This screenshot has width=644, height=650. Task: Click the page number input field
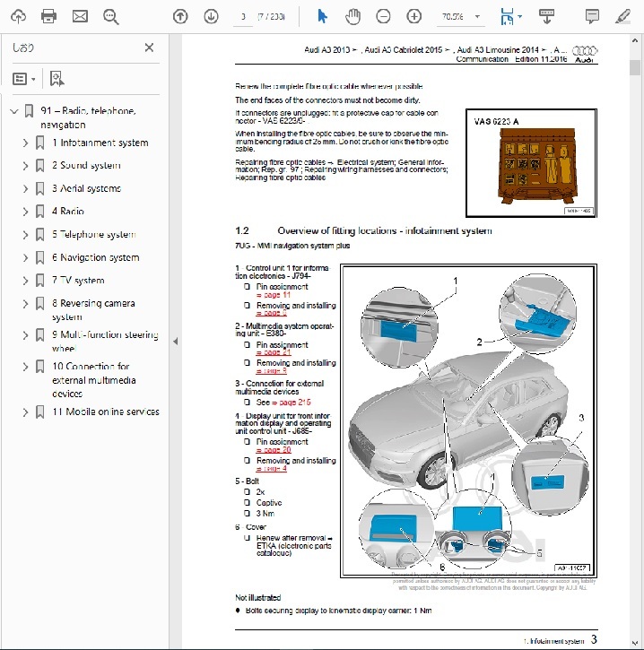(x=243, y=17)
